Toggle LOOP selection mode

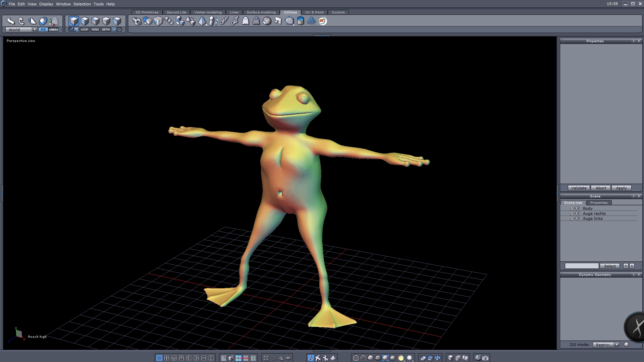click(x=85, y=29)
